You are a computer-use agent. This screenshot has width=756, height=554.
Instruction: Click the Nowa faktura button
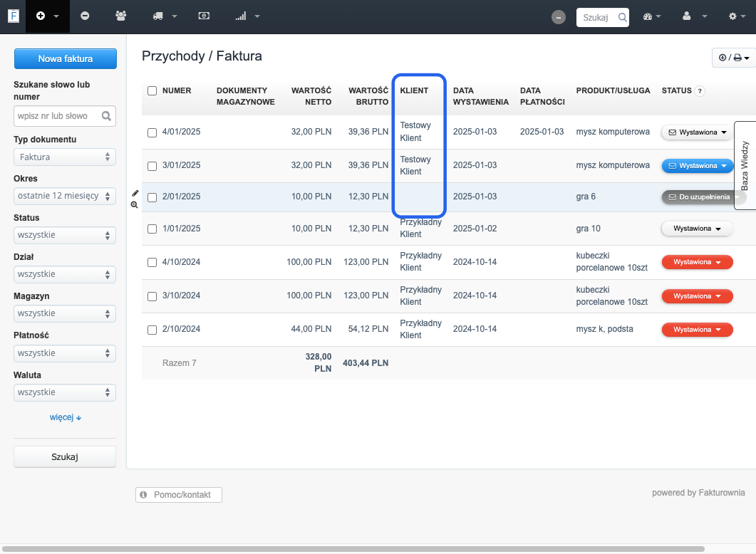point(65,59)
